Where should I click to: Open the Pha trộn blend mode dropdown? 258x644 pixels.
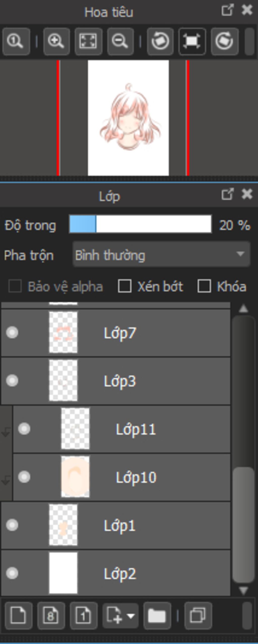pyautogui.click(x=161, y=255)
